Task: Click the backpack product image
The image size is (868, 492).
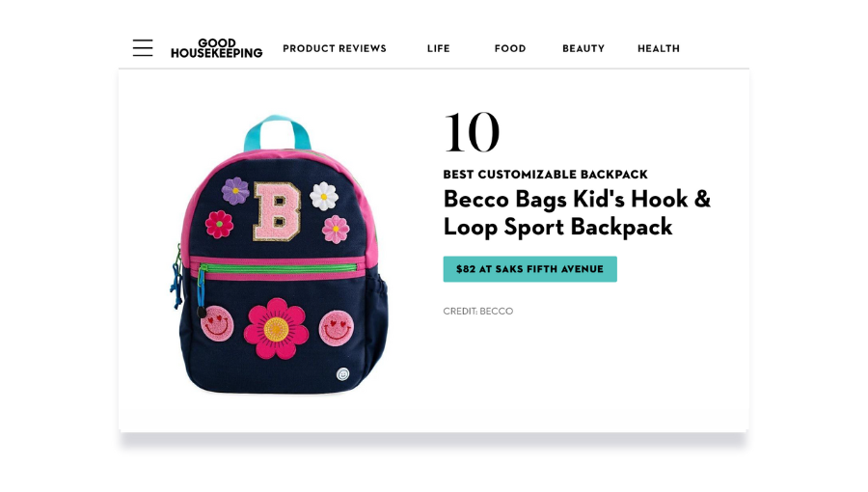Action: (x=280, y=255)
